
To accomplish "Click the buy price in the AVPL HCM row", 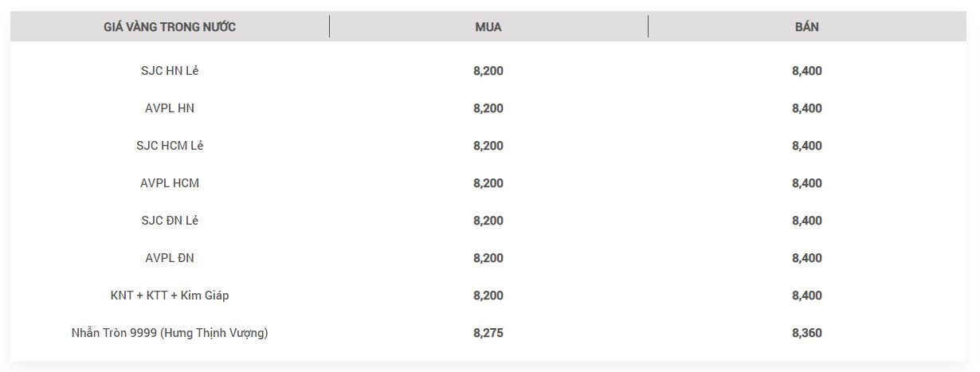I will point(488,183).
